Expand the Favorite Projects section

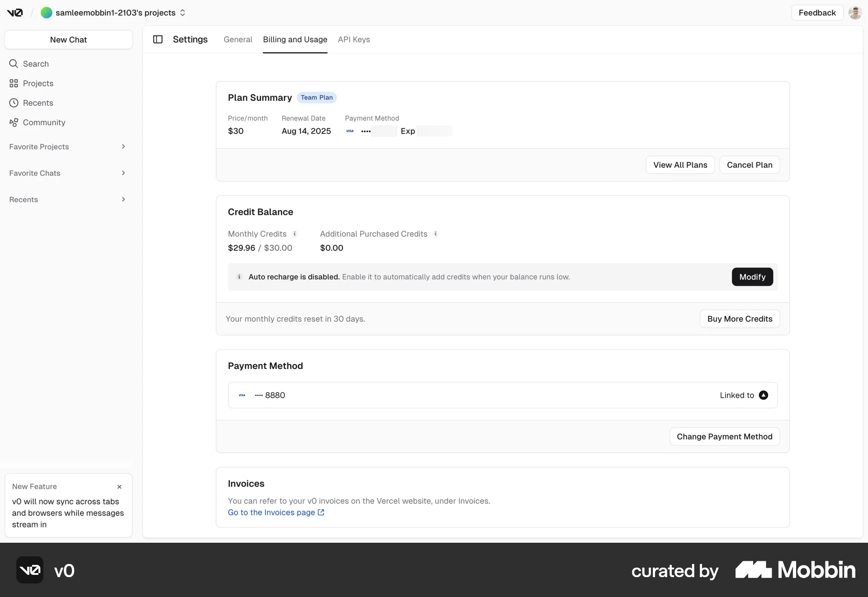[x=123, y=147]
